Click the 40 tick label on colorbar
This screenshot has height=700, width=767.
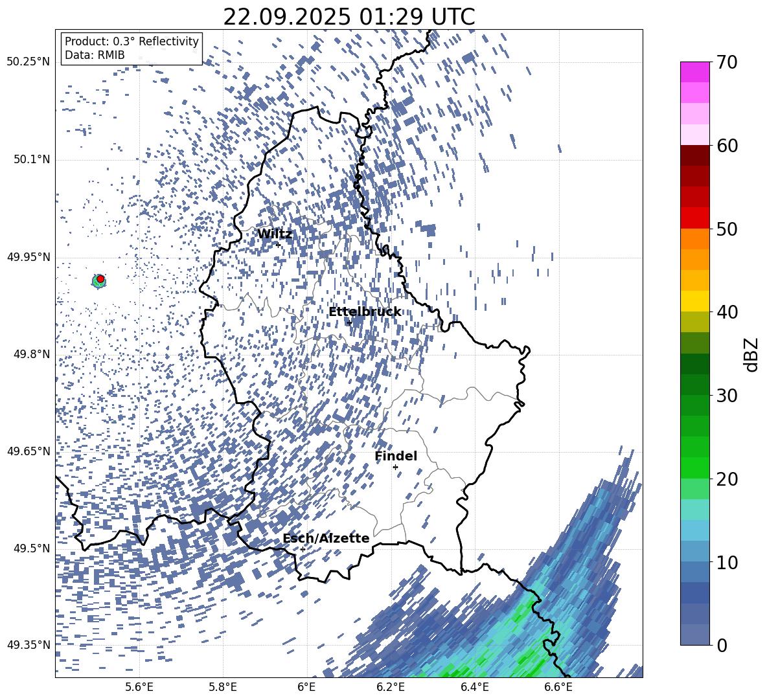(x=727, y=312)
